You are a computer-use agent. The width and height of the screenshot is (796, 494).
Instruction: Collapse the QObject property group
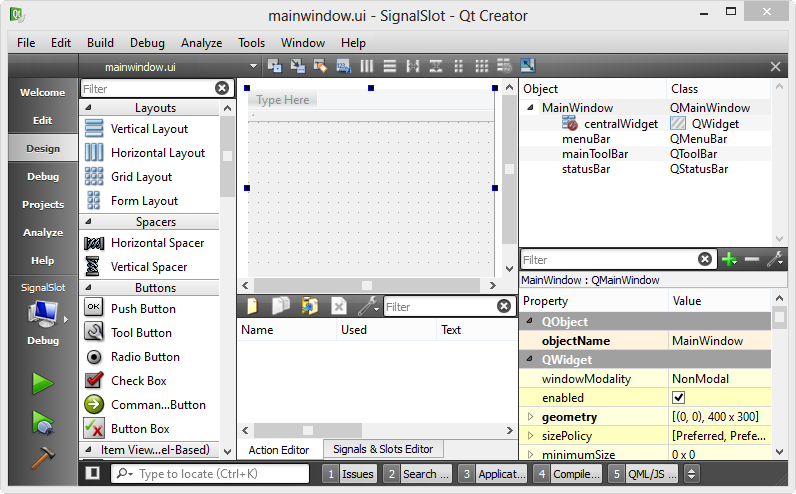530,321
